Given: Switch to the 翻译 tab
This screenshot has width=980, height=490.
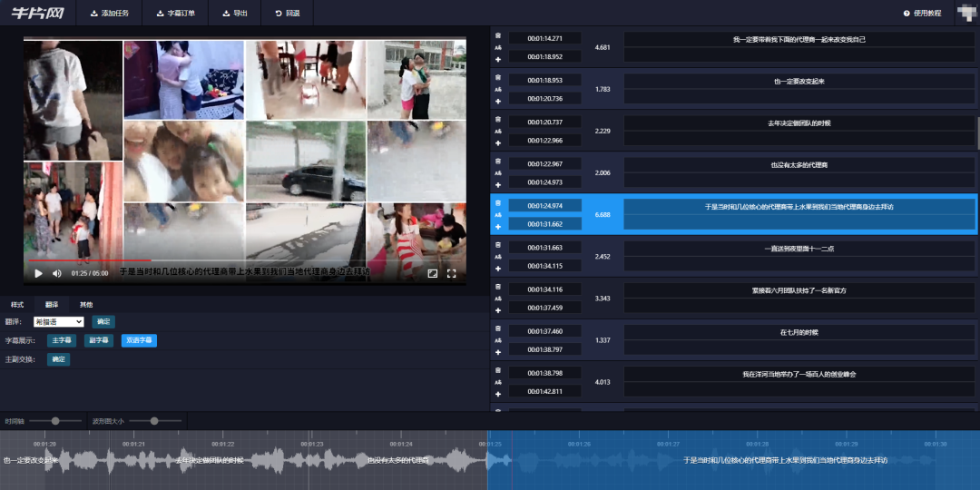Looking at the screenshot, I should [52, 304].
